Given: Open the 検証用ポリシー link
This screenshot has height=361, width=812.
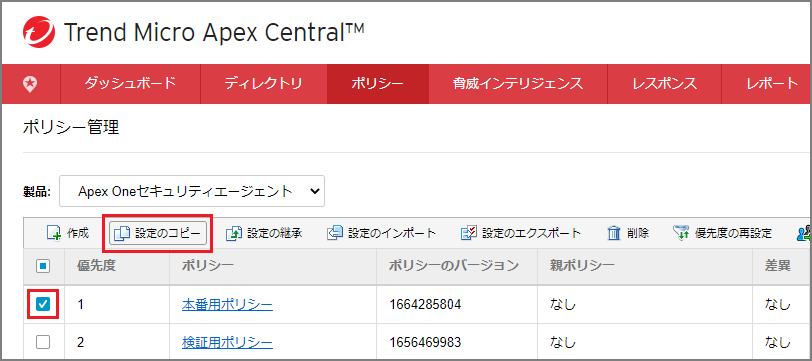Looking at the screenshot, I should [x=227, y=342].
